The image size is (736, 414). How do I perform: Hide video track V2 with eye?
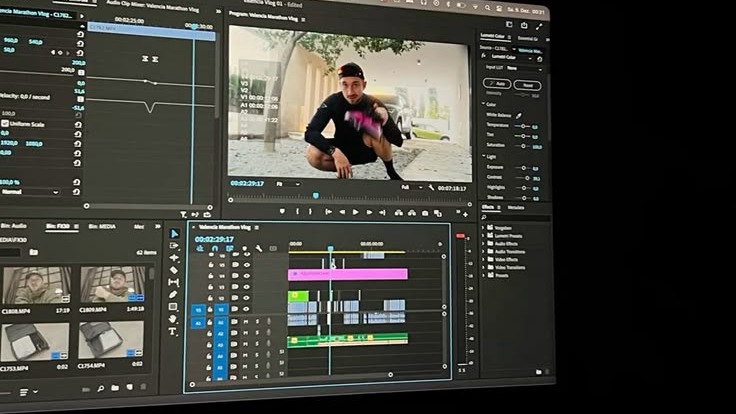pos(246,298)
